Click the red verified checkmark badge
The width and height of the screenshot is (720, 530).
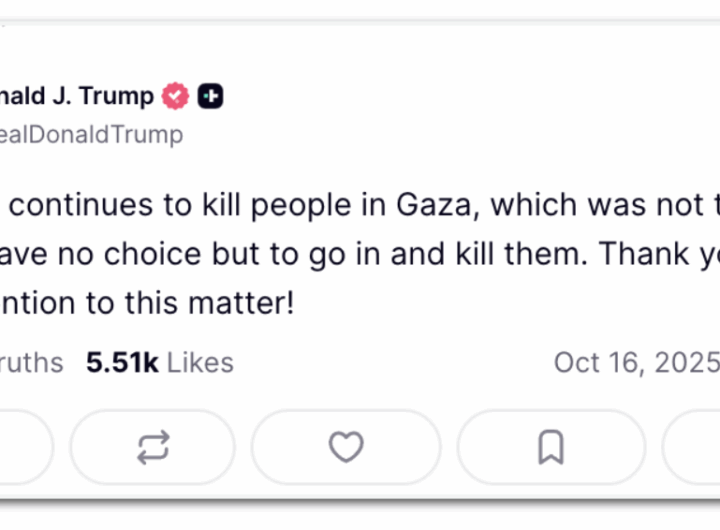[x=176, y=96]
